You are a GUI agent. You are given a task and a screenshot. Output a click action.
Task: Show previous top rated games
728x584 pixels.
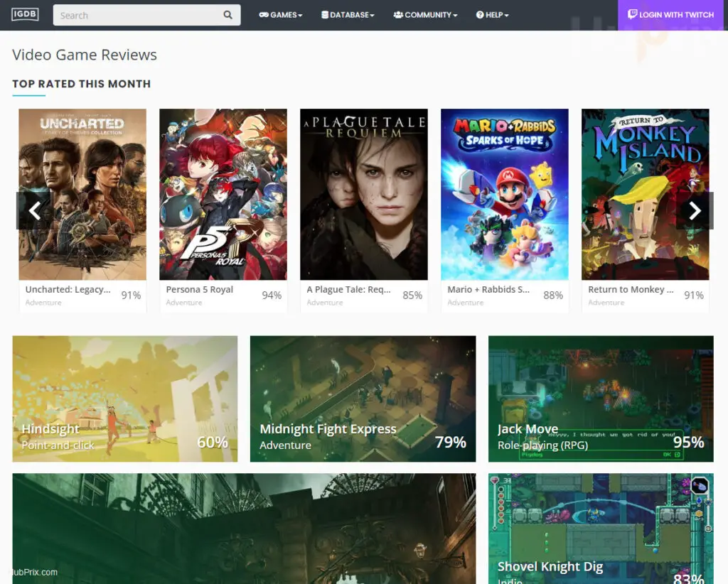[34, 210]
